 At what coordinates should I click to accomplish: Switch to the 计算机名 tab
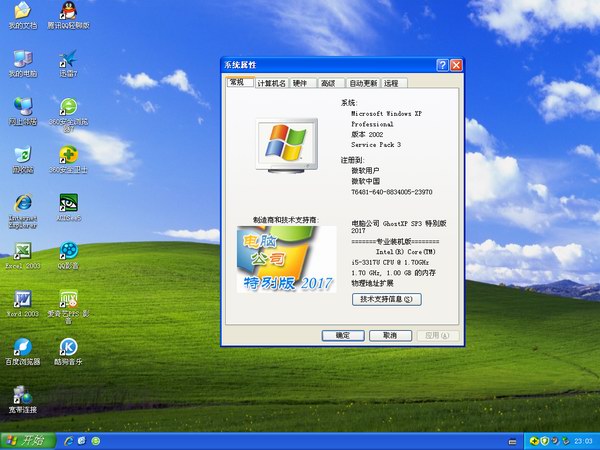(271, 83)
